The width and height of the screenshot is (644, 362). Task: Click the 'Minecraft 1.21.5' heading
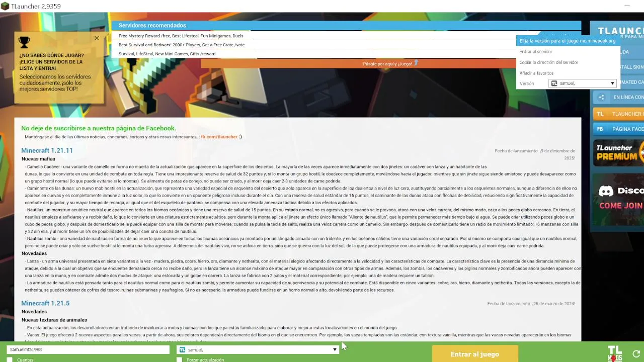(45, 304)
